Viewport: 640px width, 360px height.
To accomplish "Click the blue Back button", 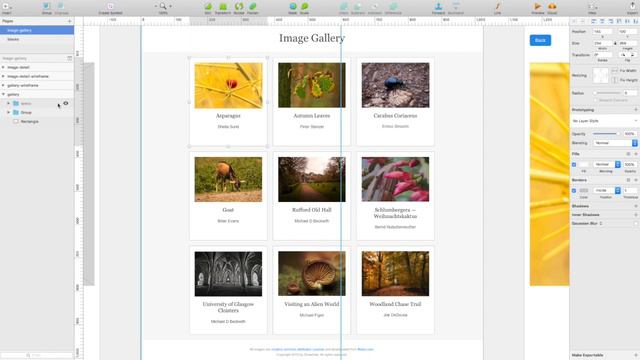I will click(x=540, y=40).
